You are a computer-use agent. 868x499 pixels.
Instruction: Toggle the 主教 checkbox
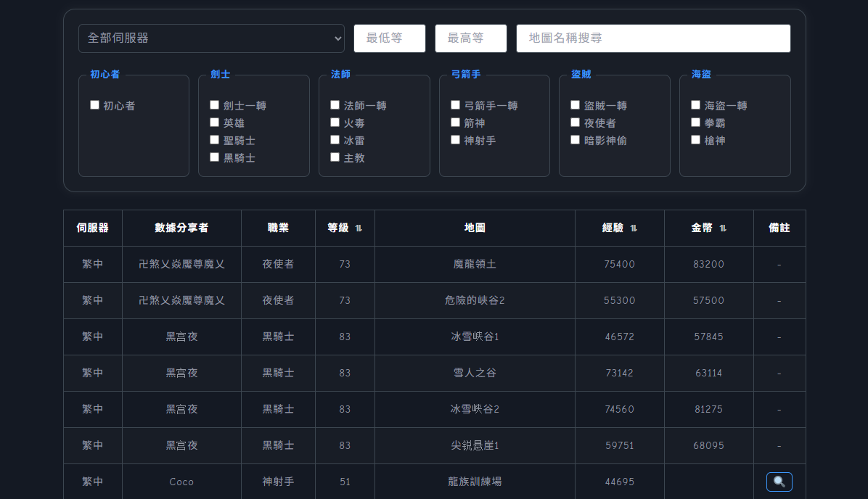pos(335,157)
